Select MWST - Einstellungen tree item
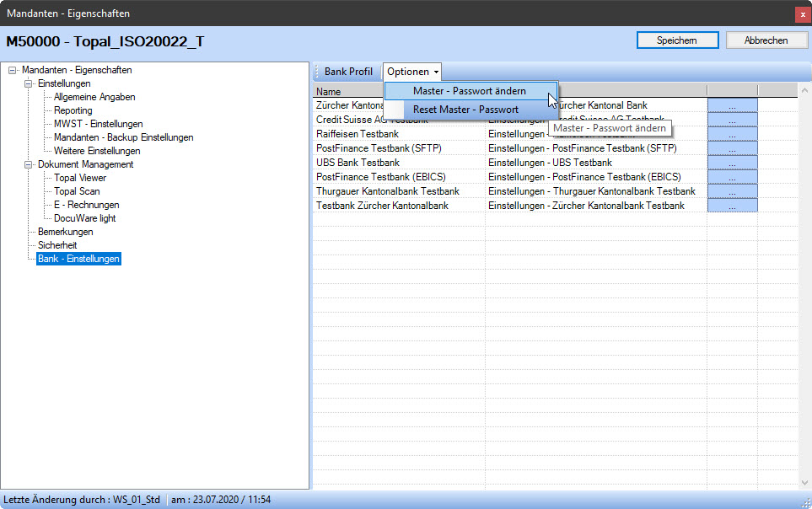 click(x=98, y=125)
